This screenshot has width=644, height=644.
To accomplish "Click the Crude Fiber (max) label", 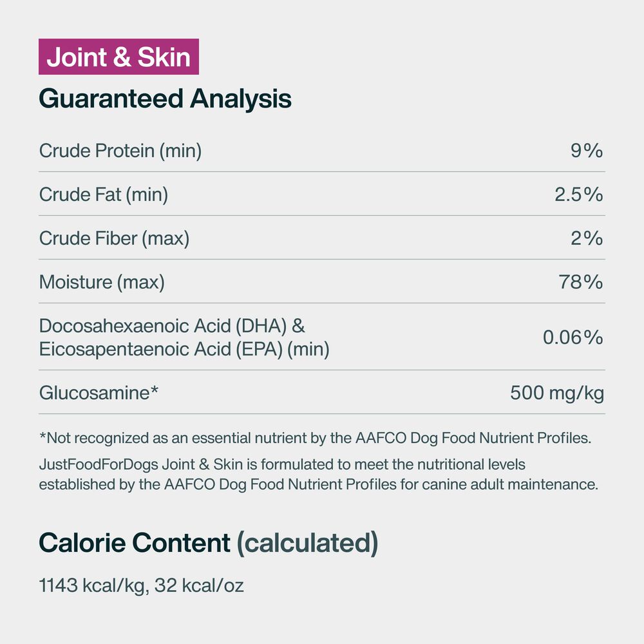I will pyautogui.click(x=114, y=238).
